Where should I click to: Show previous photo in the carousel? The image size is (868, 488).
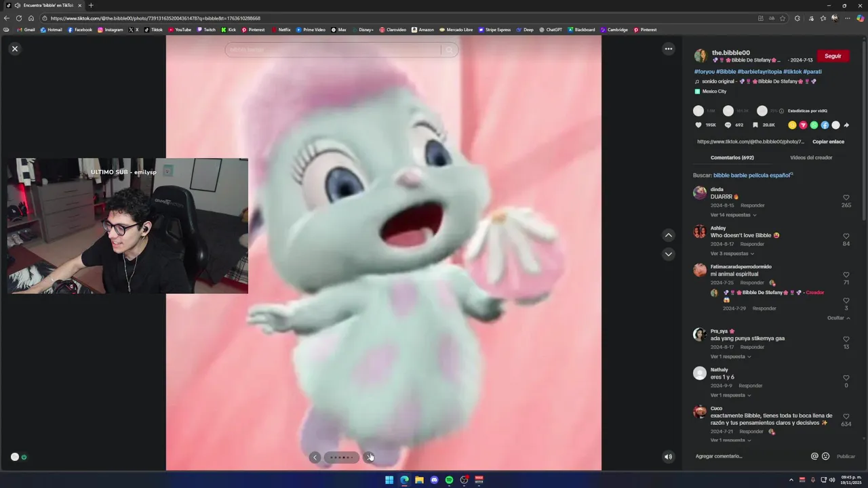tap(315, 457)
